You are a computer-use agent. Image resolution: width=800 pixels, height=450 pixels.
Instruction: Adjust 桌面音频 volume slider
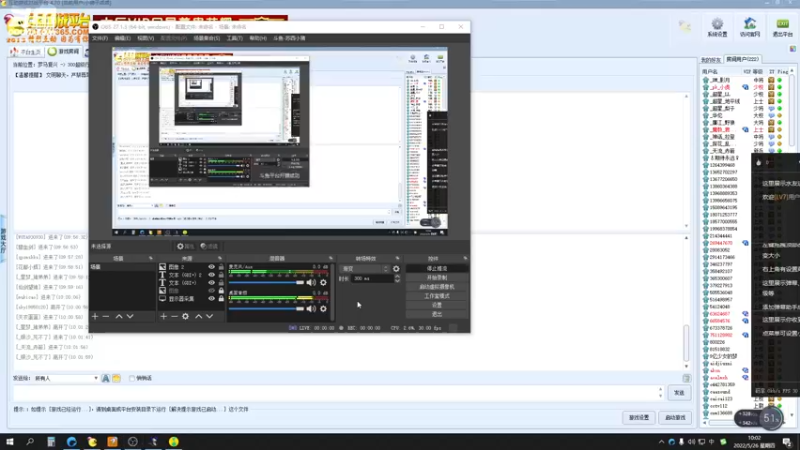[266, 308]
